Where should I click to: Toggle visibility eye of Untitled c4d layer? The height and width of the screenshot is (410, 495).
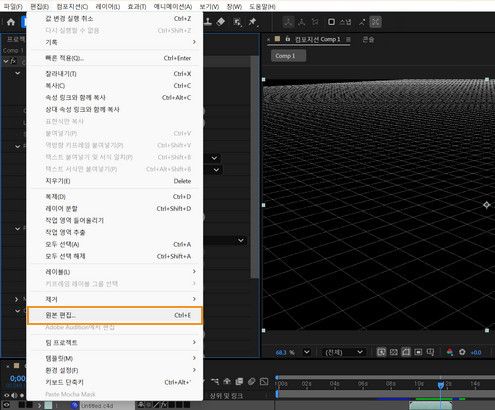6,405
